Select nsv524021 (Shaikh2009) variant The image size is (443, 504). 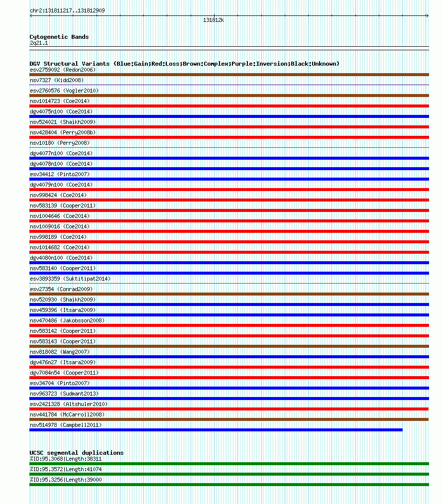coord(63,122)
